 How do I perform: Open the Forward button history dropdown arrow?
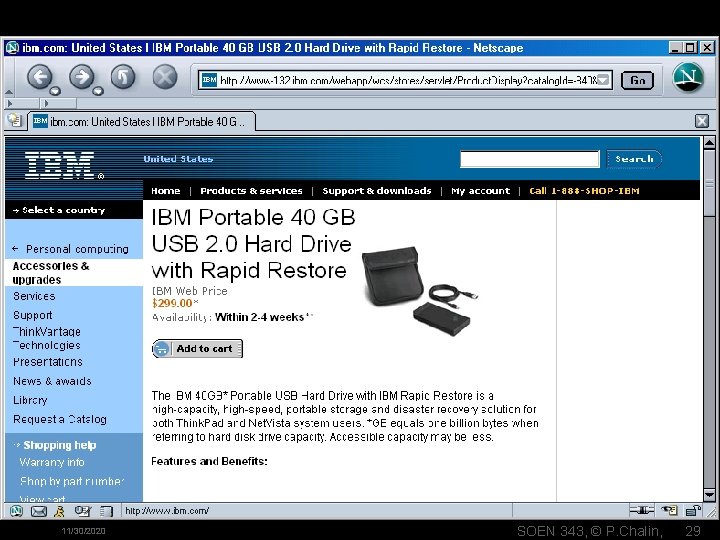click(98, 91)
